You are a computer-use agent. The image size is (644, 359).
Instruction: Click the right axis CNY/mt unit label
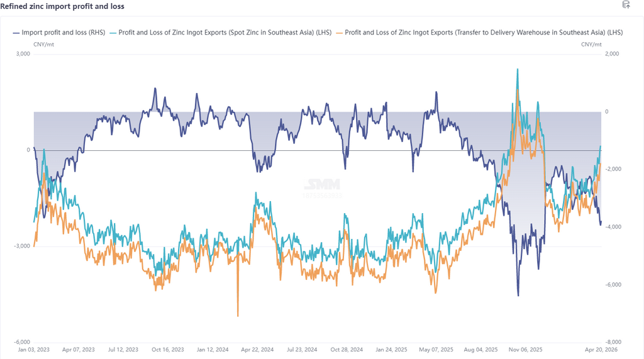coord(591,44)
